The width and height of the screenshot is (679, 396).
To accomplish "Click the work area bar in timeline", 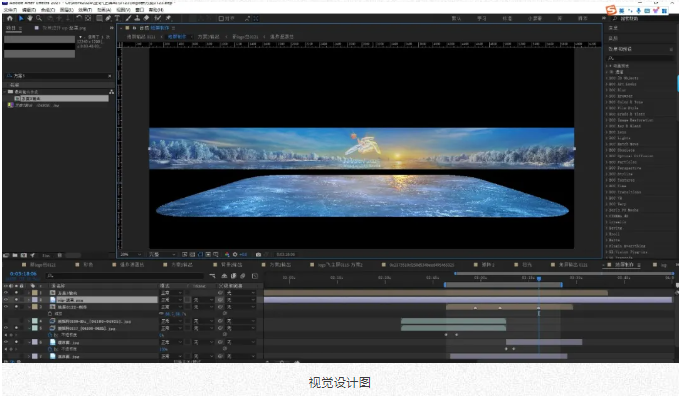I will pyautogui.click(x=503, y=285).
